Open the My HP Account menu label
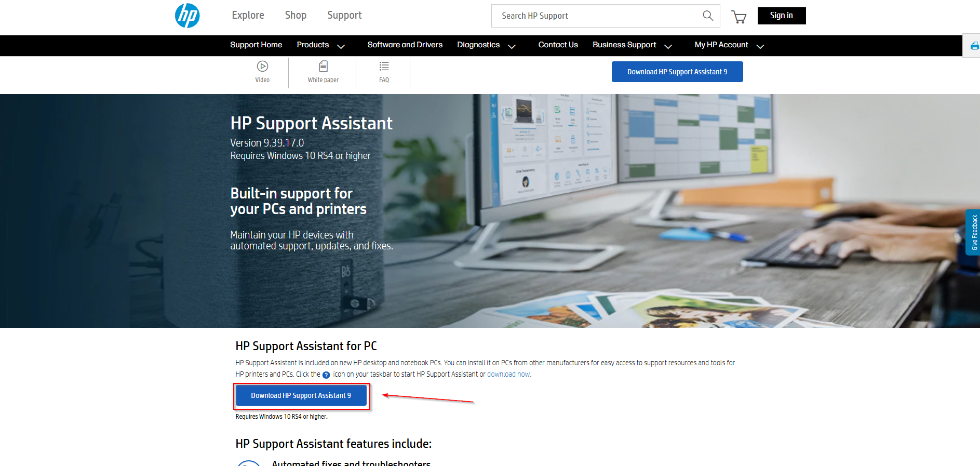 click(721, 45)
